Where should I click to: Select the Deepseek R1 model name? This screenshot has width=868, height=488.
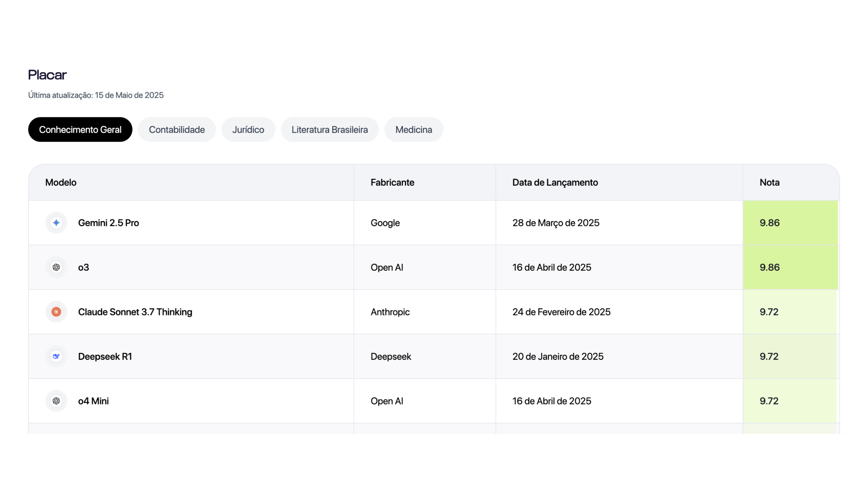[x=105, y=357]
